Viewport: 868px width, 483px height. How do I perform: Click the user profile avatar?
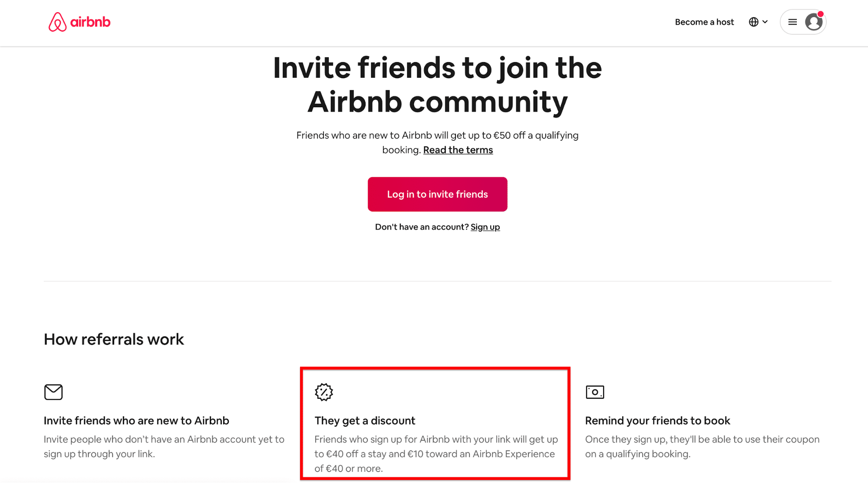pos(813,22)
